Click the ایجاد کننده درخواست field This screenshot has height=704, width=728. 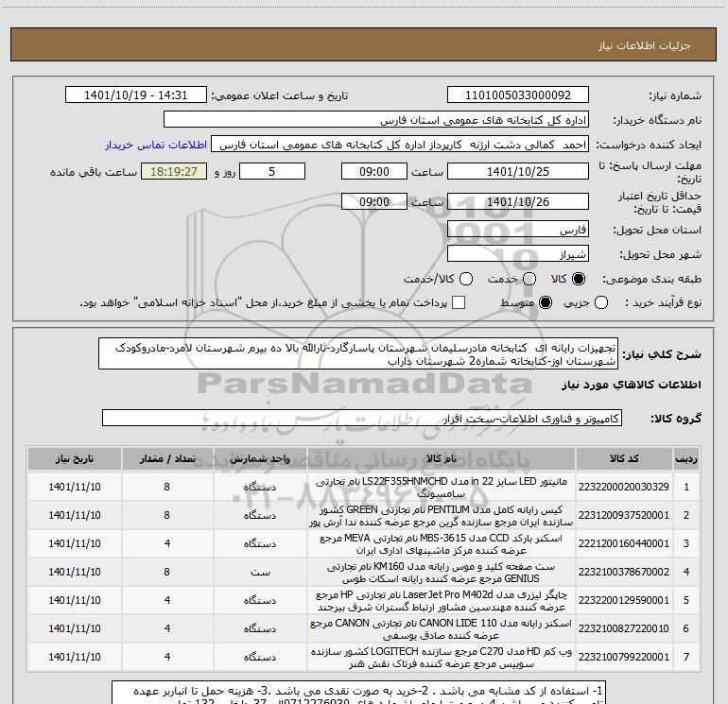400,145
